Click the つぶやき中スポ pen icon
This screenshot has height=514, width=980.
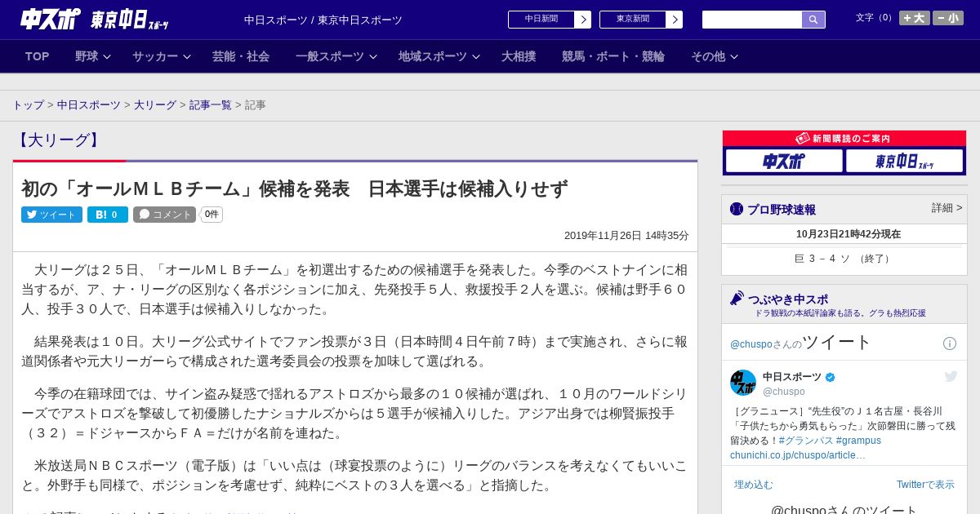(x=737, y=299)
